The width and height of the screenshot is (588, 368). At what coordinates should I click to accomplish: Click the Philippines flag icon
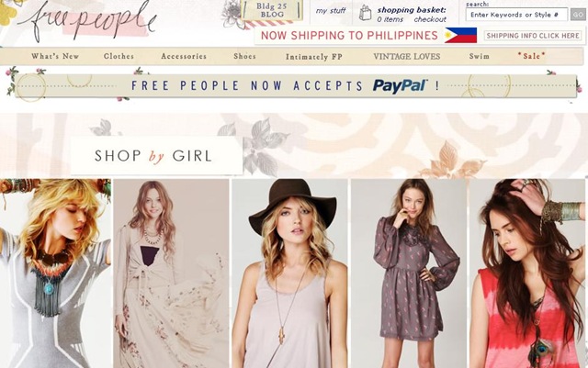(460, 35)
